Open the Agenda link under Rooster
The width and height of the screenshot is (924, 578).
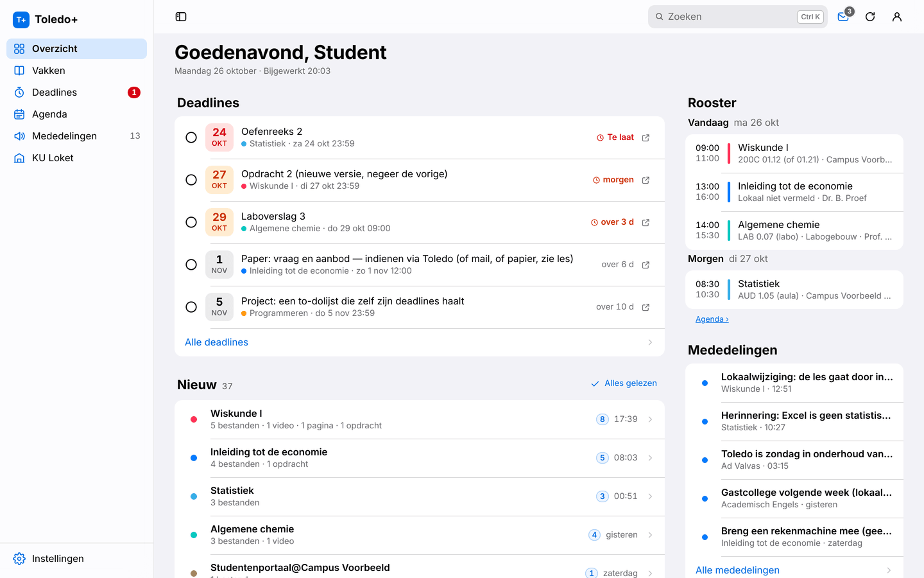pyautogui.click(x=712, y=319)
